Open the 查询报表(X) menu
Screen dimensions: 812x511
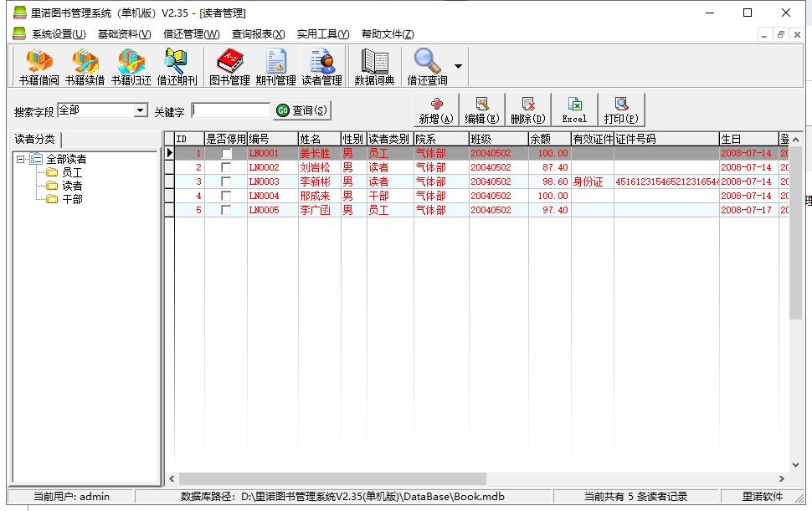(258, 34)
